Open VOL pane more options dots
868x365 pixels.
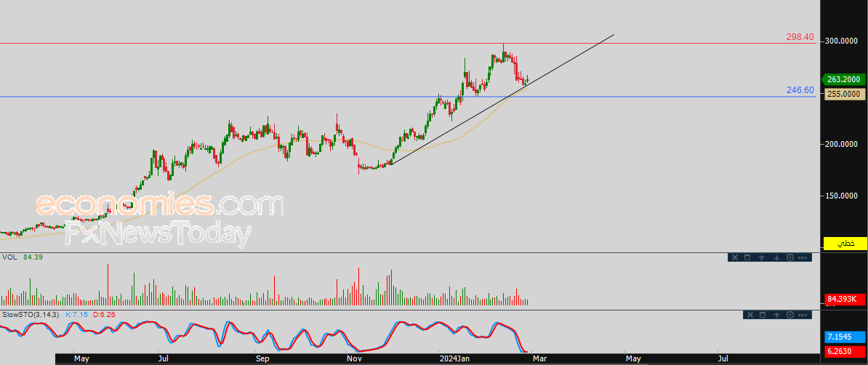(803, 257)
